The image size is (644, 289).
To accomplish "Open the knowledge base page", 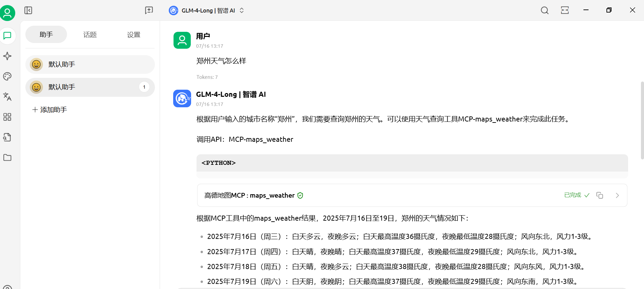I will [7, 137].
